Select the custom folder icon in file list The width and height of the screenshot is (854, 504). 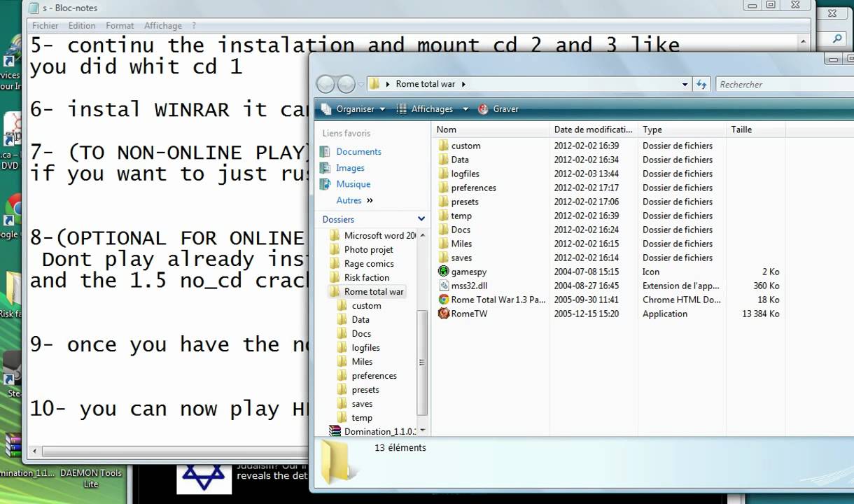click(x=444, y=146)
